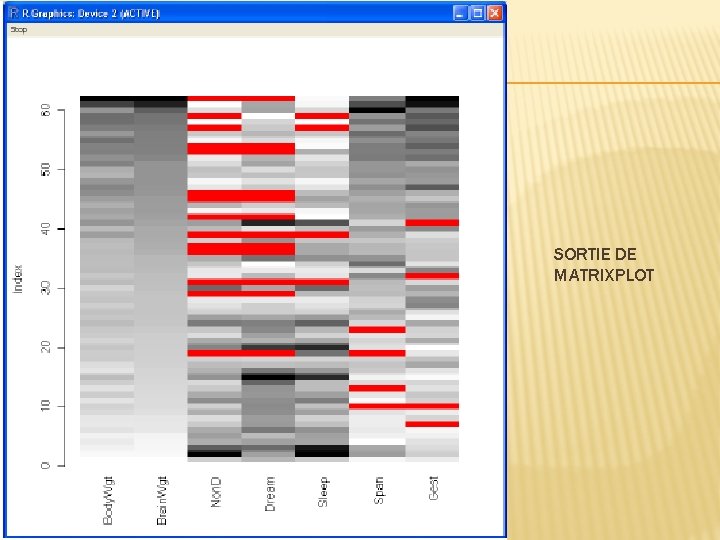Close the R Graphics Device 2 window
This screenshot has width=720, height=540.
tap(495, 13)
